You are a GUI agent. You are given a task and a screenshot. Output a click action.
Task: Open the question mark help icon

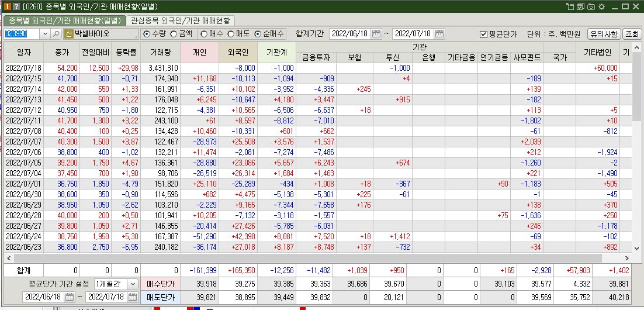click(x=16, y=6)
